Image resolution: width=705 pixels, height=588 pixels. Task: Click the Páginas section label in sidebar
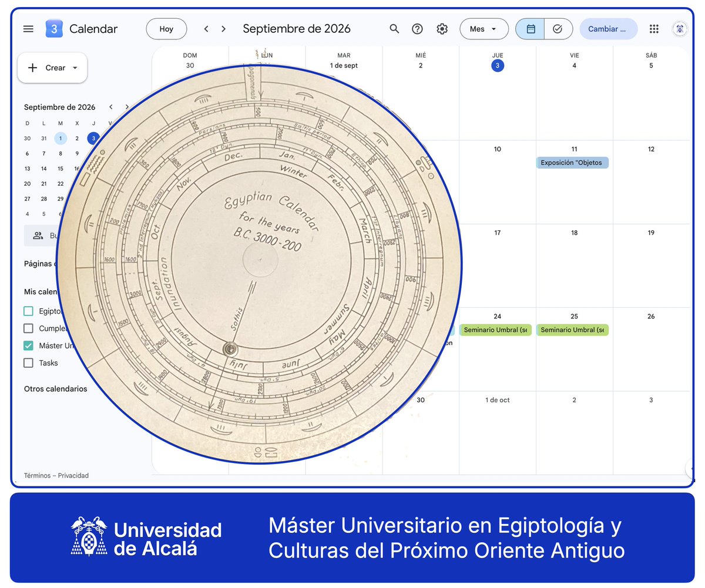[39, 264]
